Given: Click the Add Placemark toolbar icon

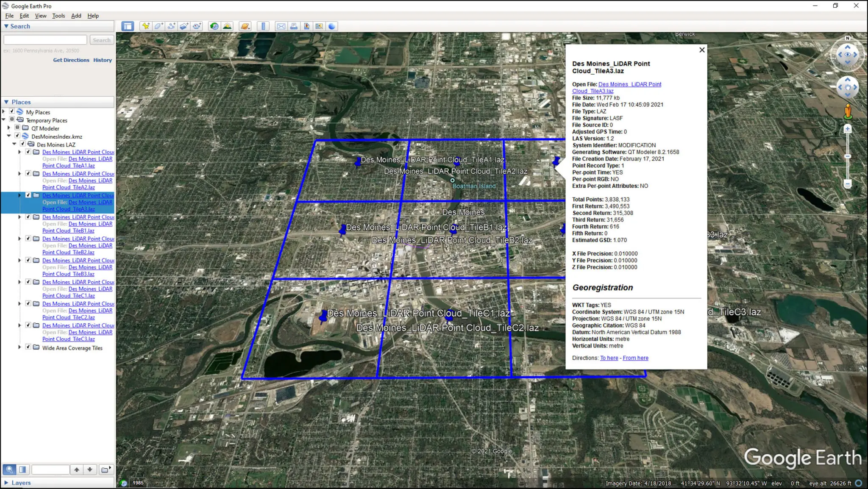Looking at the screenshot, I should (x=146, y=26).
